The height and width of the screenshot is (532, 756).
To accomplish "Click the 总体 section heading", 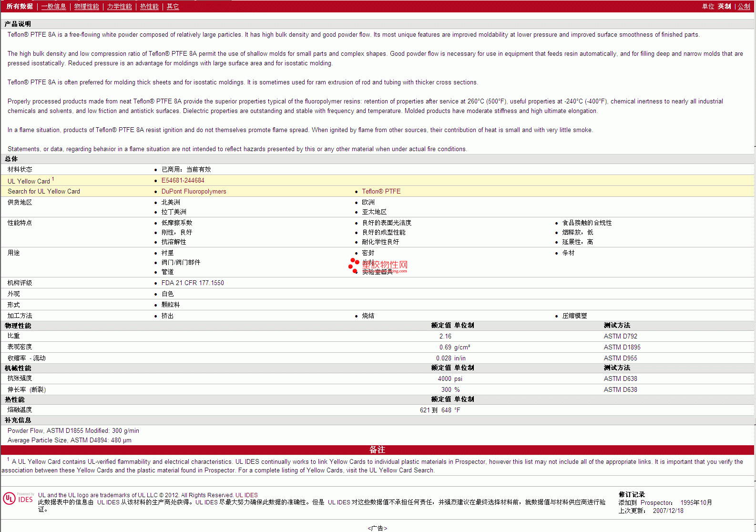I will pos(11,159).
